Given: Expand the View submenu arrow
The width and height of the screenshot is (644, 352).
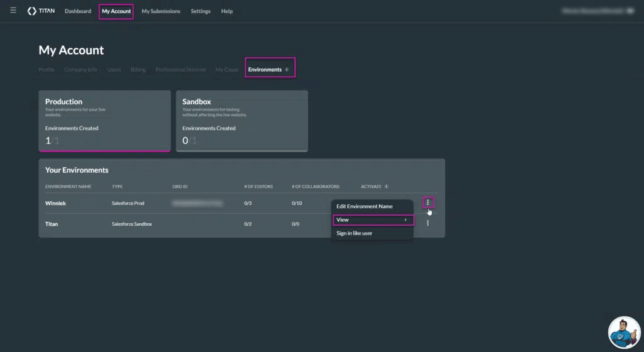Looking at the screenshot, I should click(x=406, y=220).
